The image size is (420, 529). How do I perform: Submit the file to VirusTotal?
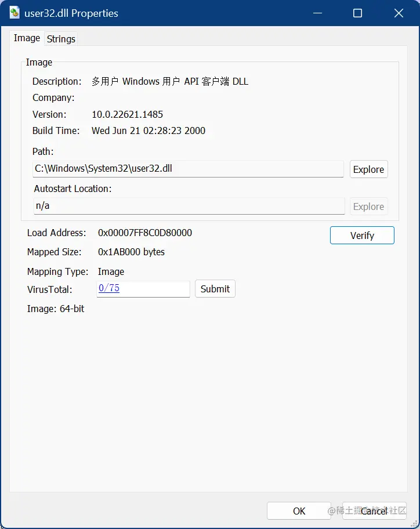[215, 289]
